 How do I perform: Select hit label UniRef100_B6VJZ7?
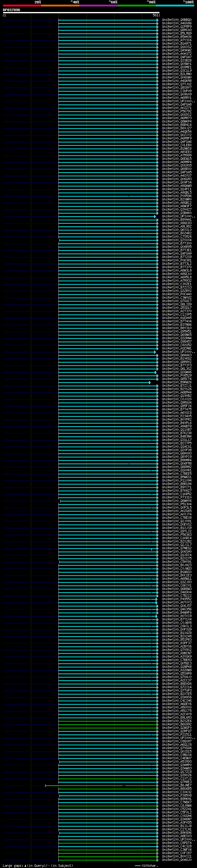tap(177, 128)
